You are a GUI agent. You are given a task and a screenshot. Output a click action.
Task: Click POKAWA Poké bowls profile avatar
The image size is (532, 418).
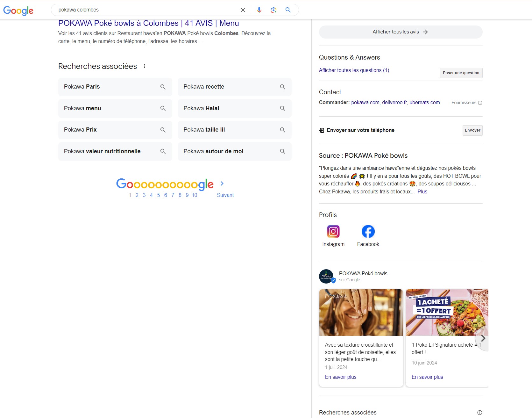[326, 276]
